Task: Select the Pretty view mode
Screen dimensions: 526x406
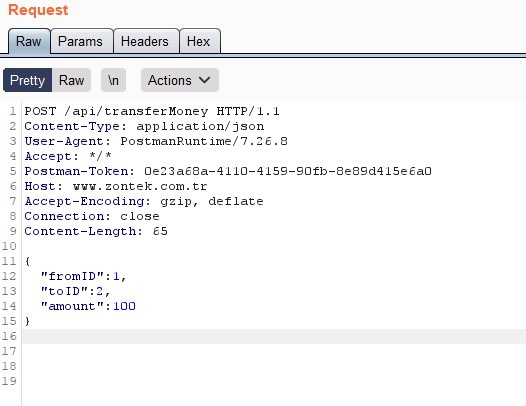Action: (x=28, y=80)
